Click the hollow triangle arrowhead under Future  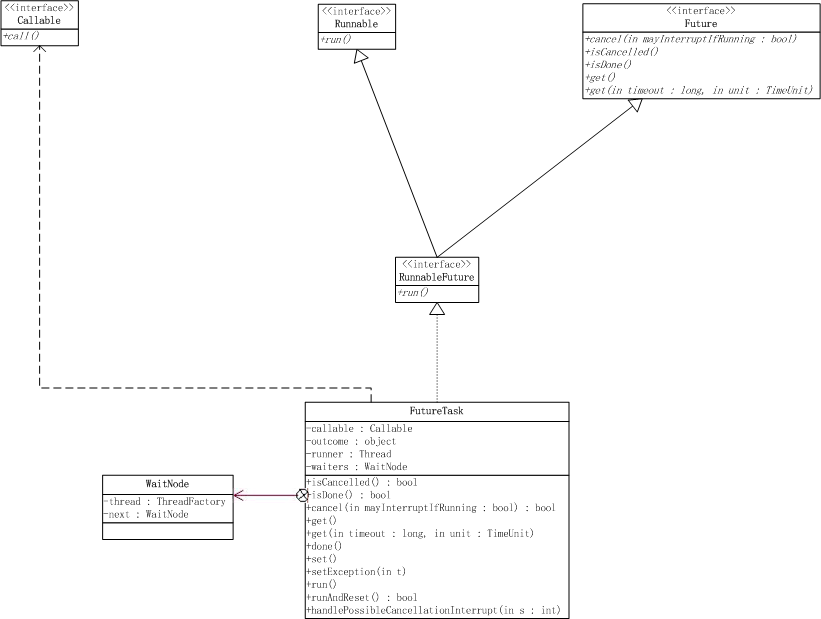point(635,105)
